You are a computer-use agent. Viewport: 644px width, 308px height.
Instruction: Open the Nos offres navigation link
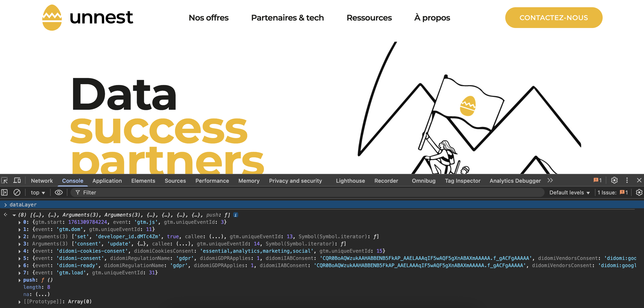[x=209, y=17]
